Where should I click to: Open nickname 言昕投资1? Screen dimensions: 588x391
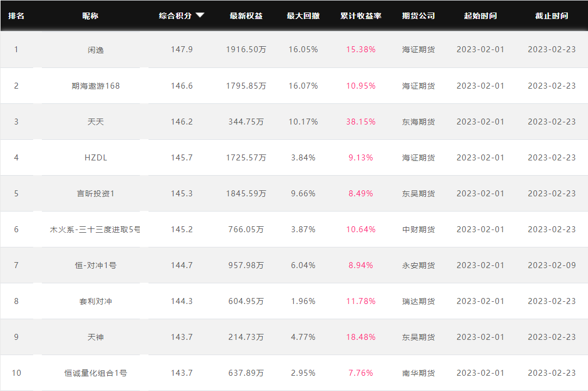96,194
